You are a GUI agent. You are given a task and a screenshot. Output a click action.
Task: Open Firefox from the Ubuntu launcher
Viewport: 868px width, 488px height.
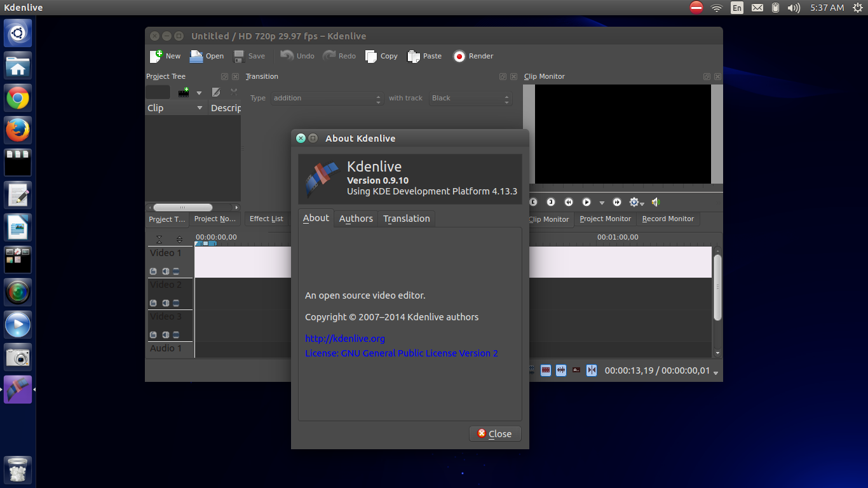[x=18, y=130]
